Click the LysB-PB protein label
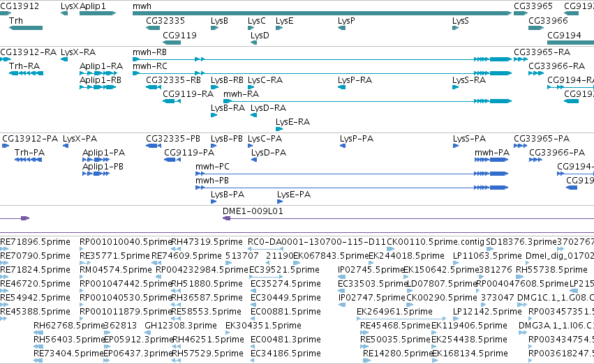Screen dimensions: 594x364 [227, 139]
